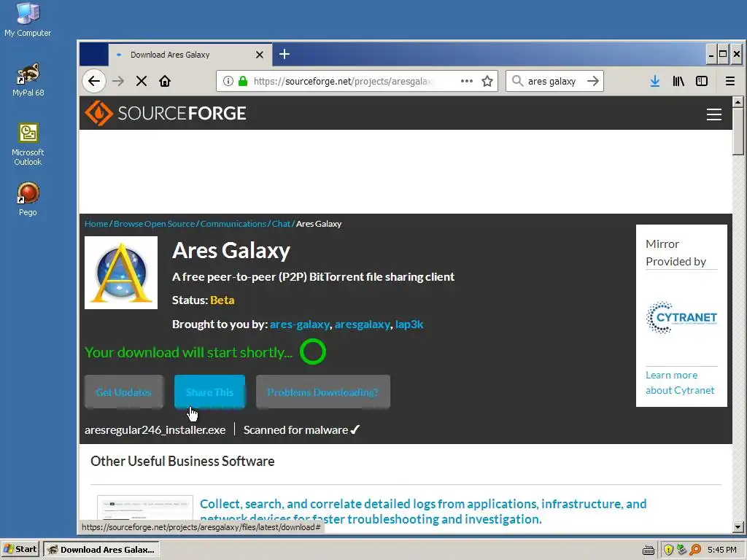Screen dimensions: 747x560
Task: Open the downloads panel
Action: [655, 81]
